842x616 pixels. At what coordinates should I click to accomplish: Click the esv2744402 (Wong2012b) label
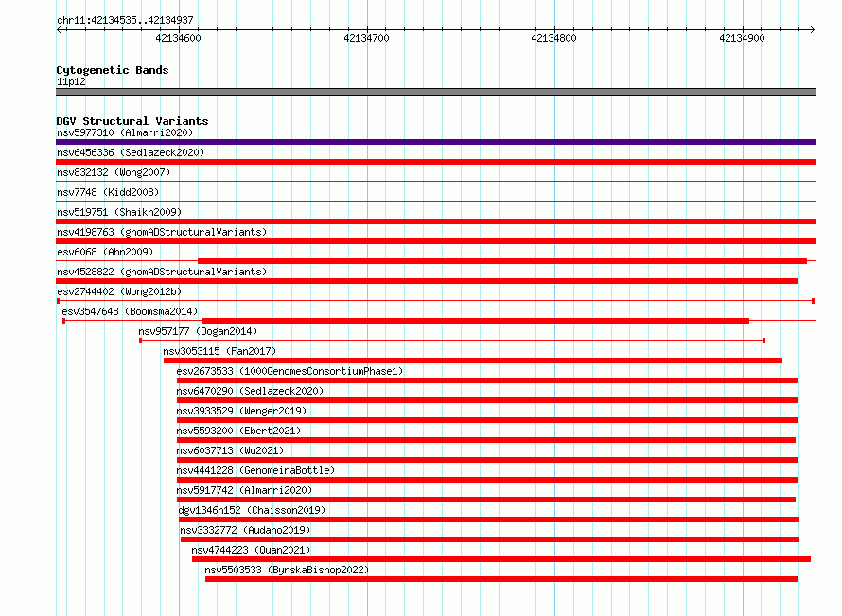click(x=119, y=291)
